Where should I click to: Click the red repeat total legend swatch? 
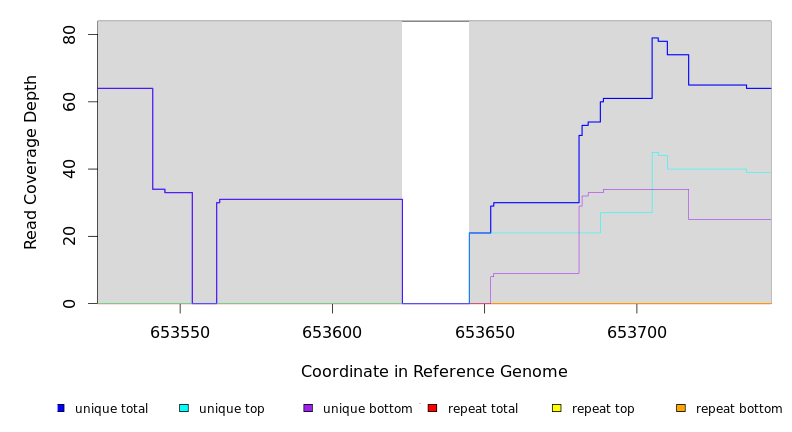(432, 408)
